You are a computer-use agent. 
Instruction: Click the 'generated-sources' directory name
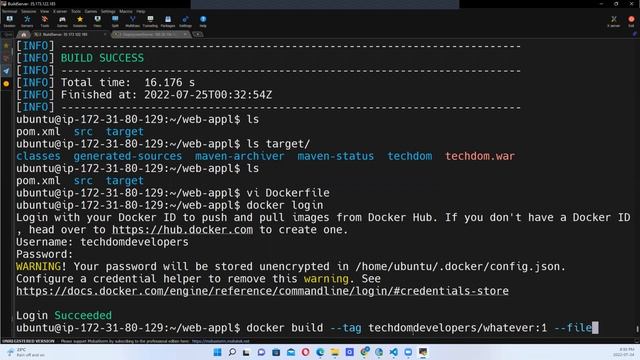(127, 156)
